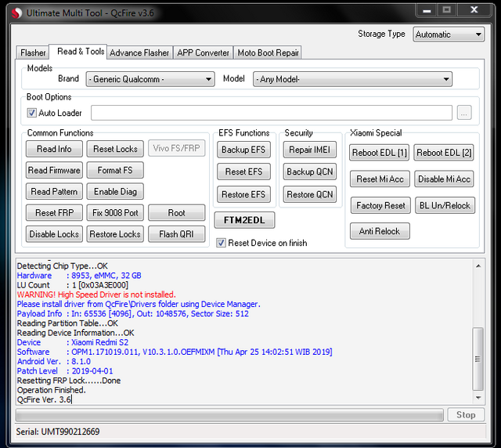The width and height of the screenshot is (501, 448).
Task: Go to the APP Converter tab
Action: [x=203, y=52]
